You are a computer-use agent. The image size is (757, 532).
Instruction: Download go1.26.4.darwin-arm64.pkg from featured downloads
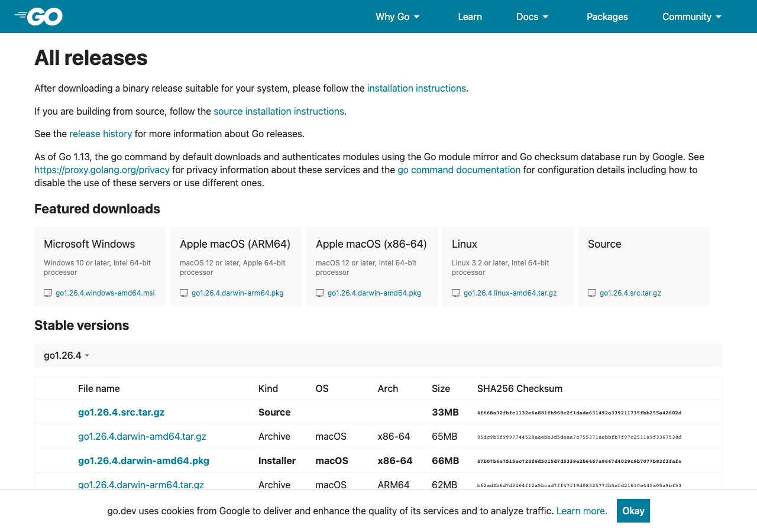238,293
